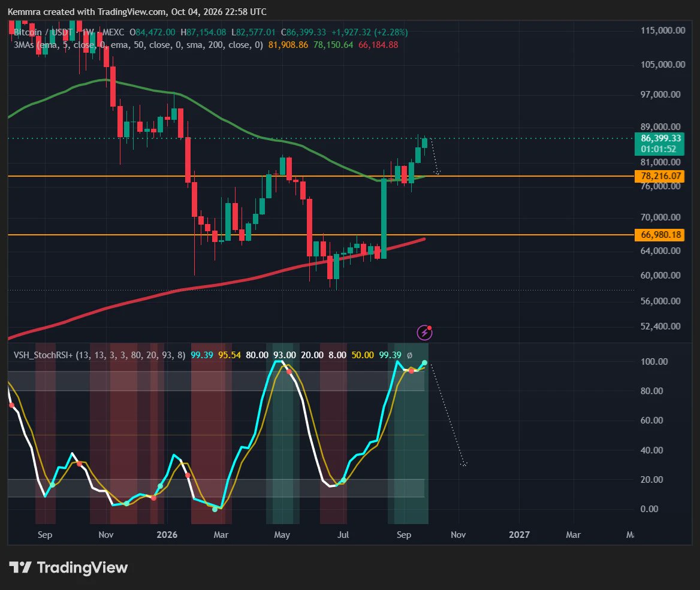Select the open value O84,472.00
Image resolution: width=700 pixels, height=590 pixels.
[152, 32]
